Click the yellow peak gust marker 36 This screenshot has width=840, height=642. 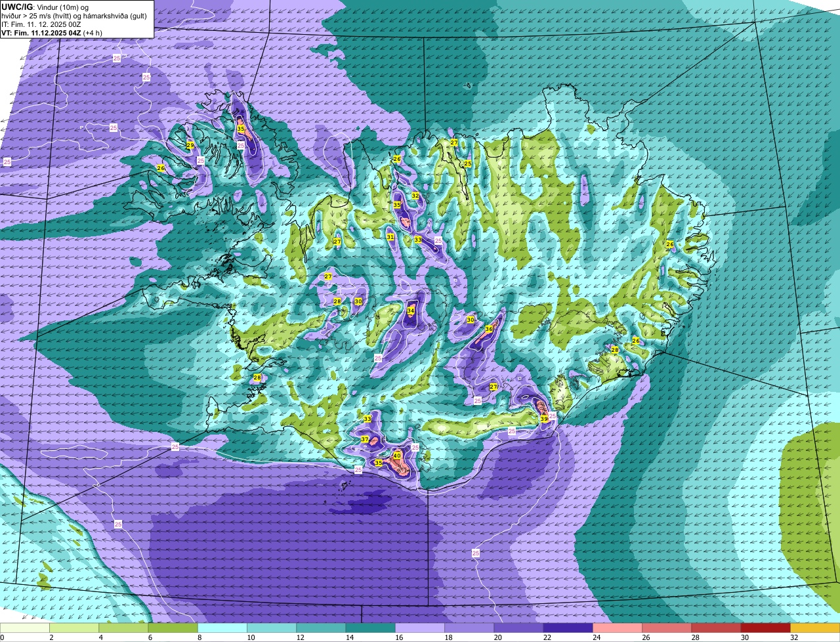coord(489,329)
